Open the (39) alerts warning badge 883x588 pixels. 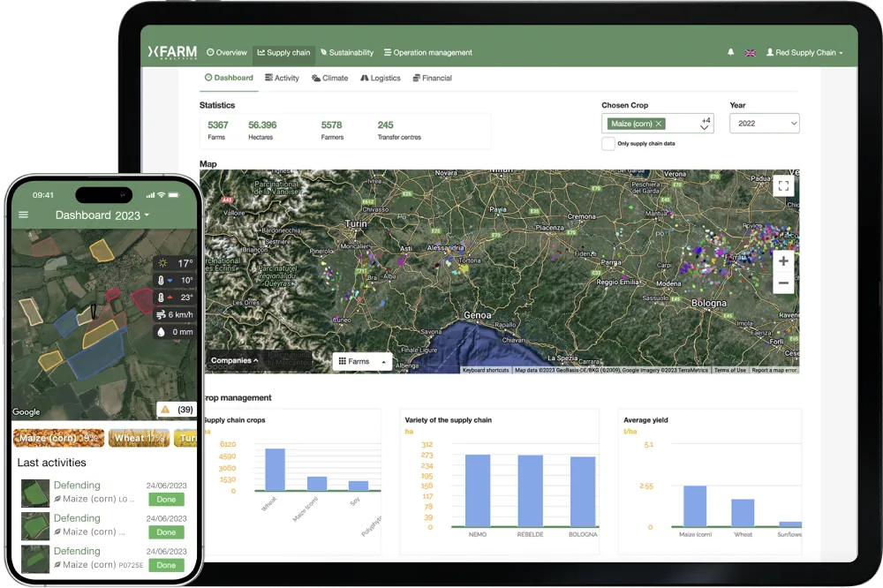pyautogui.click(x=177, y=410)
